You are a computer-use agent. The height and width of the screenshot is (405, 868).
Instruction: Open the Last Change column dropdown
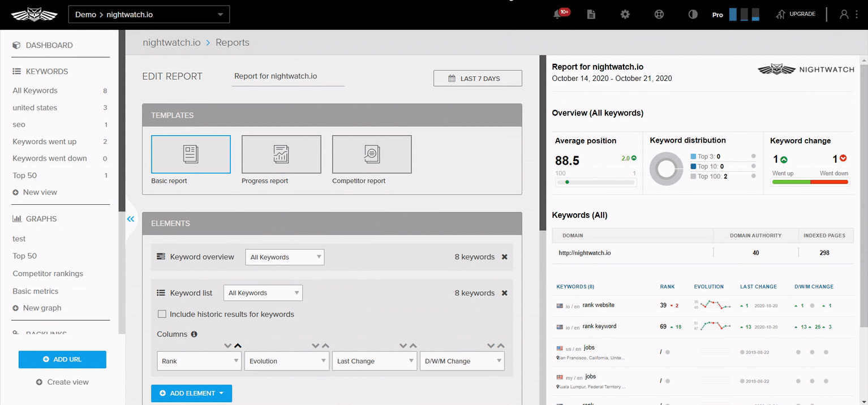375,361
